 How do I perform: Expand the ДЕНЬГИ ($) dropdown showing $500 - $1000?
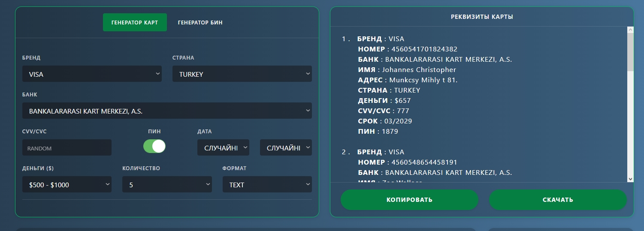67,184
